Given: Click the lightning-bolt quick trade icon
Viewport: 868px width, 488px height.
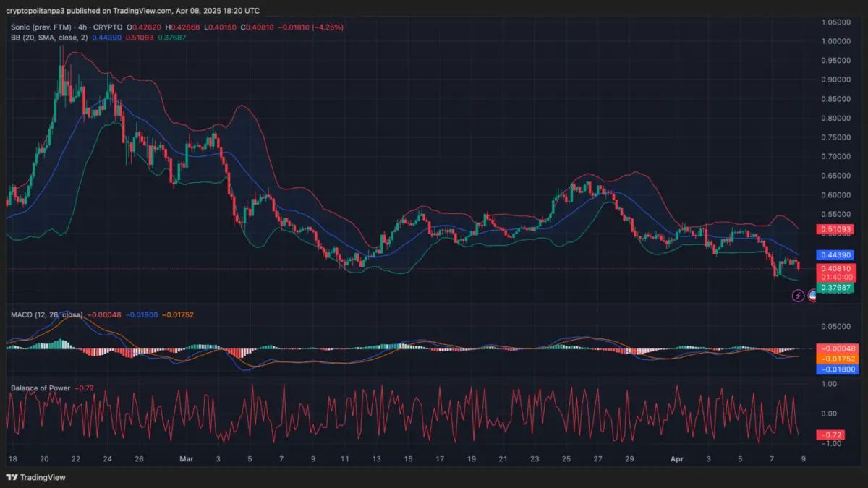Looking at the screenshot, I should [x=797, y=296].
